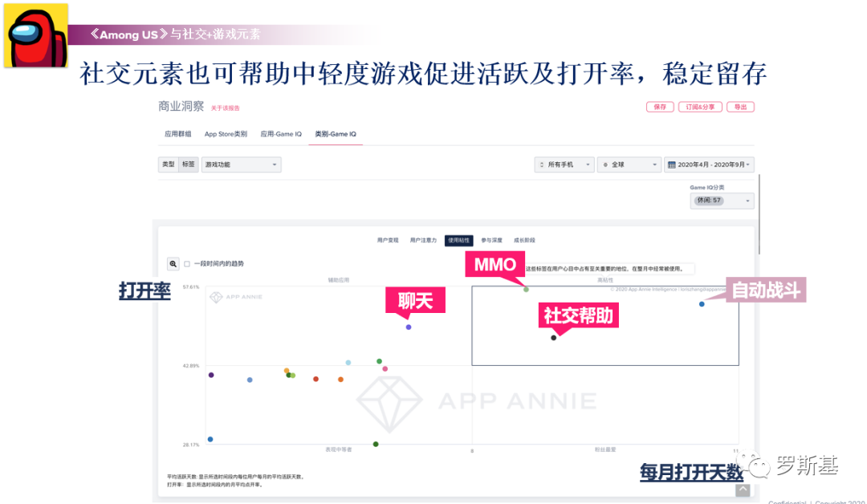Click the violet data point below the 聊天 callout
This screenshot has width=867, height=504.
tap(409, 327)
